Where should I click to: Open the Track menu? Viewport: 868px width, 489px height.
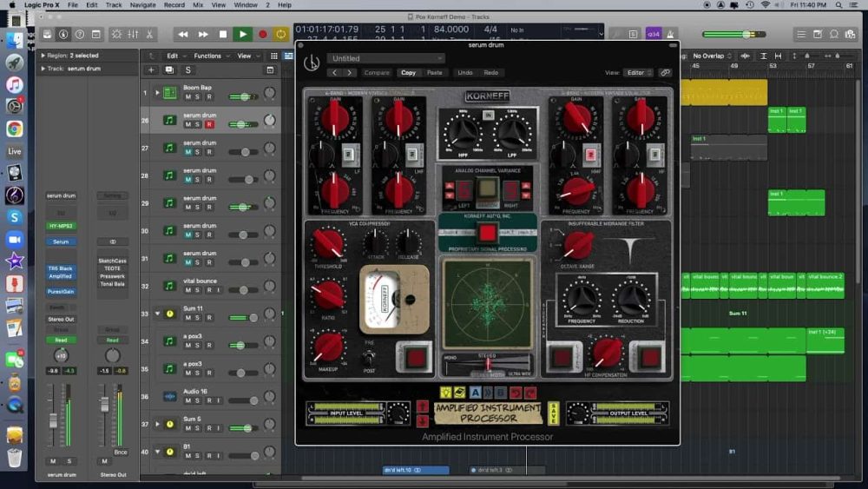click(x=114, y=5)
